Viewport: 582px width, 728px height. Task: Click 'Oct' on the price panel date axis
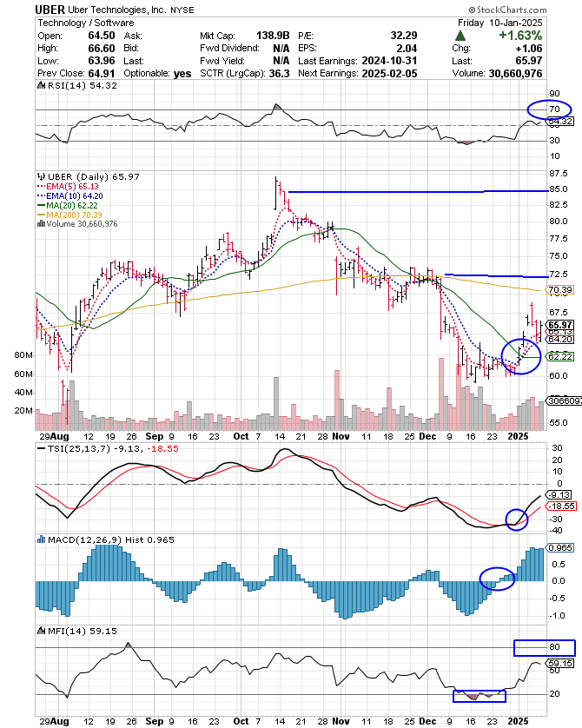[x=241, y=436]
